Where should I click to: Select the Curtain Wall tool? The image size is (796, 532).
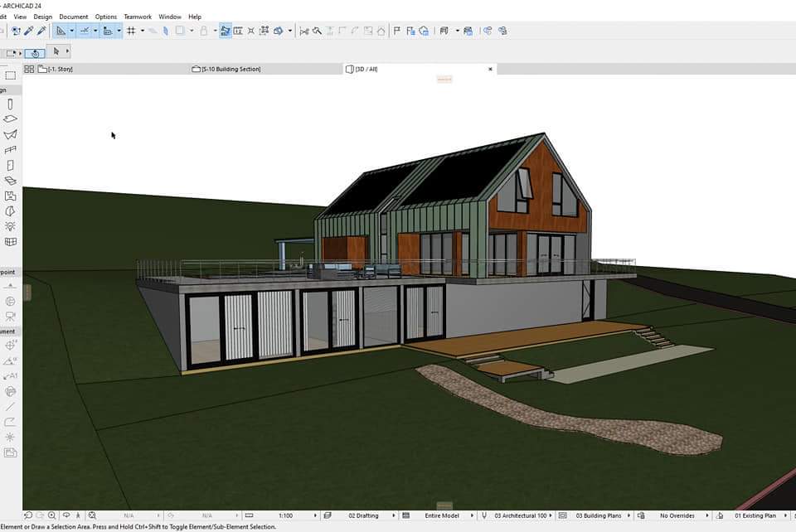pyautogui.click(x=10, y=242)
